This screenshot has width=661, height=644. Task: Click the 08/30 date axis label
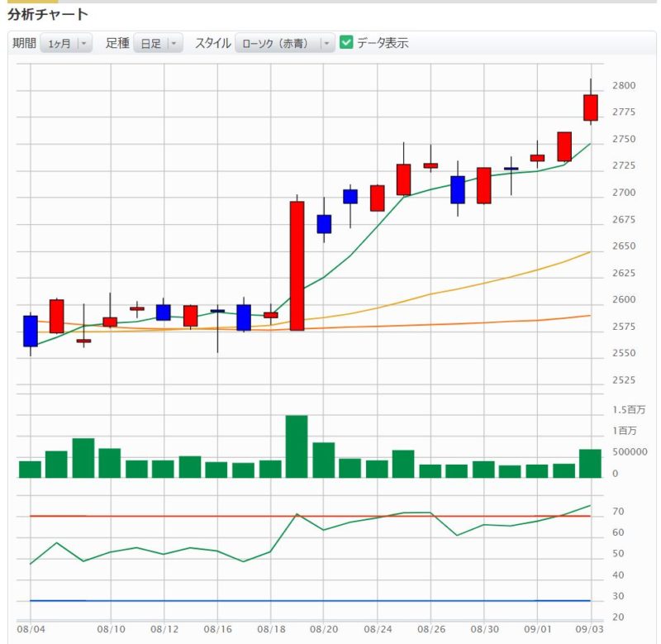[x=485, y=629]
